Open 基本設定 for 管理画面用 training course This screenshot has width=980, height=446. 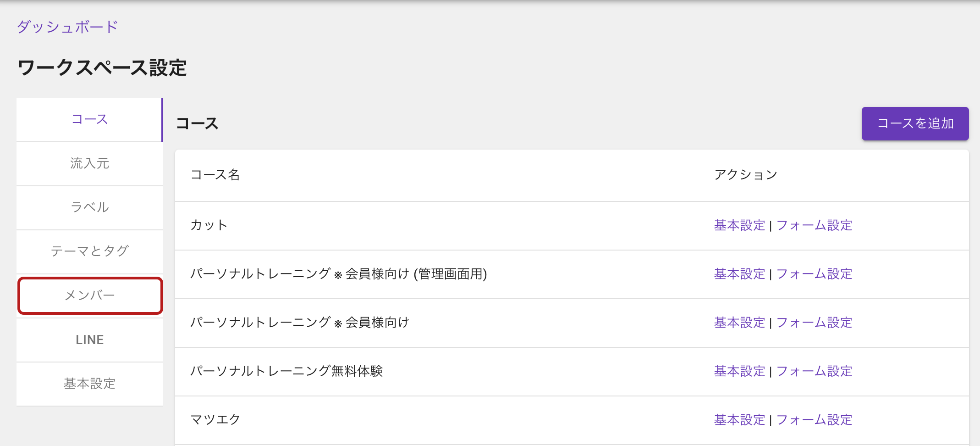pyautogui.click(x=739, y=274)
